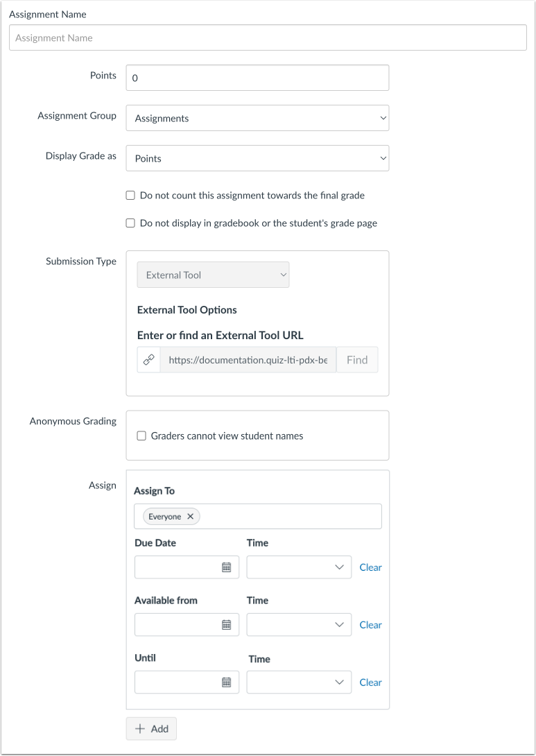This screenshot has height=756, width=536.
Task: Expand the Due Date time dropdown
Action: [x=299, y=567]
